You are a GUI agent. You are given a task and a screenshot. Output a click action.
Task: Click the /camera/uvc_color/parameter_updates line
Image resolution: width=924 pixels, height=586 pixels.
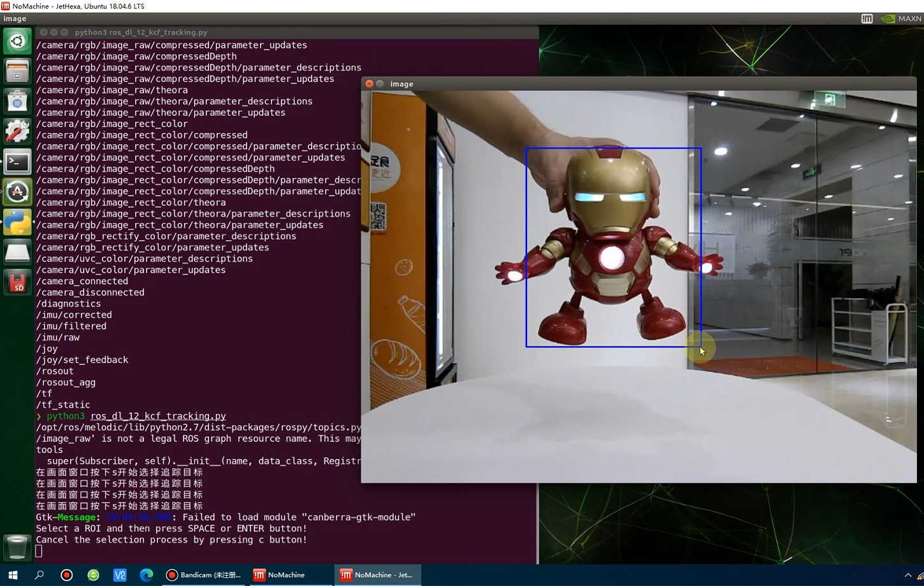click(x=131, y=269)
